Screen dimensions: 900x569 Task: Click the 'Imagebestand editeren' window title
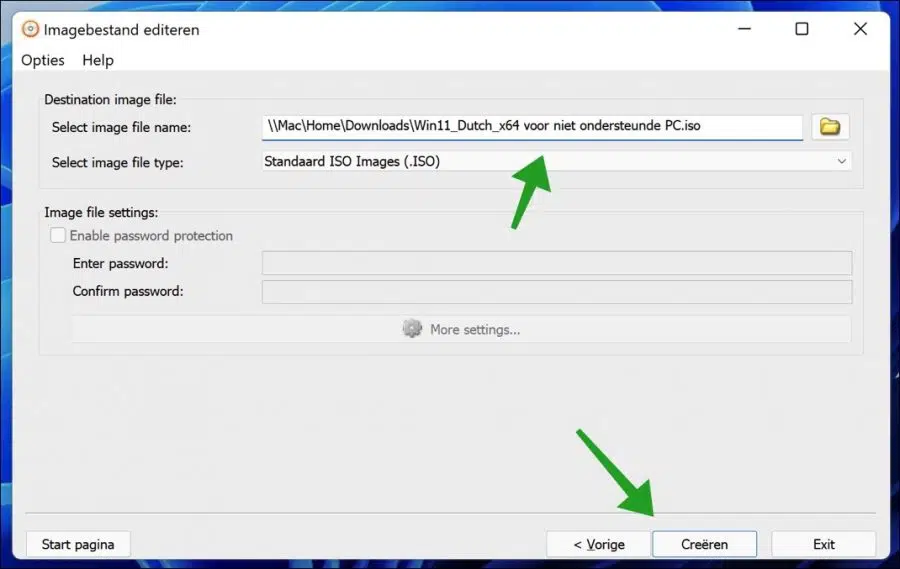click(x=121, y=30)
